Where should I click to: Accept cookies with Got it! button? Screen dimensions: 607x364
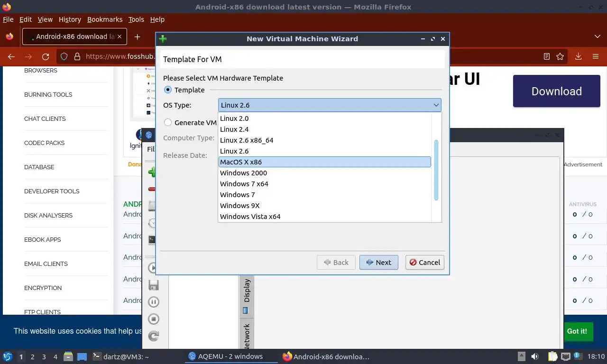click(577, 331)
